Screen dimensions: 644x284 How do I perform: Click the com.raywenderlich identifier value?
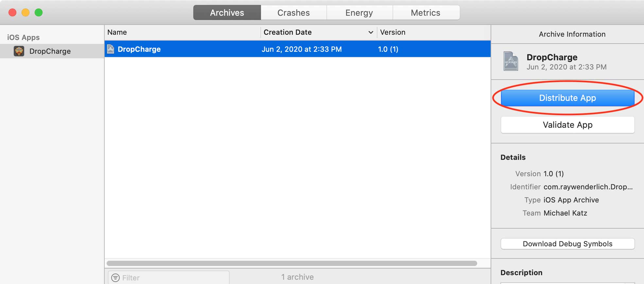[x=588, y=187]
